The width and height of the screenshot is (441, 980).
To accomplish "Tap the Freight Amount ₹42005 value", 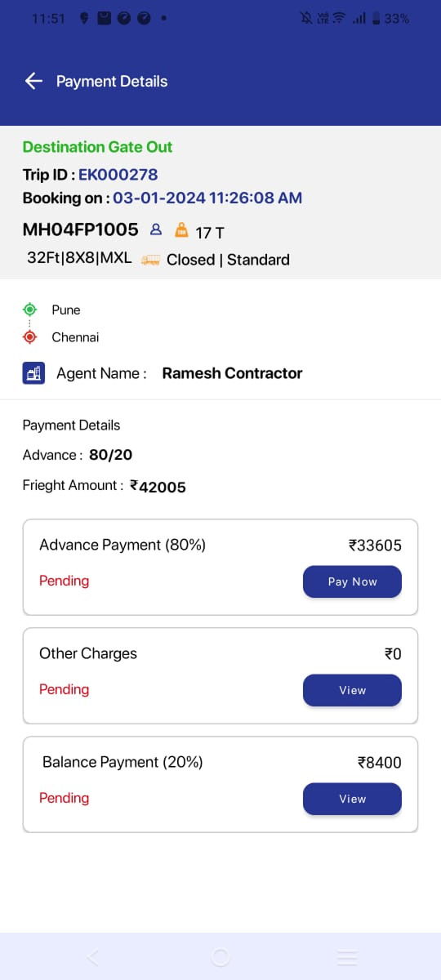I will (x=158, y=487).
